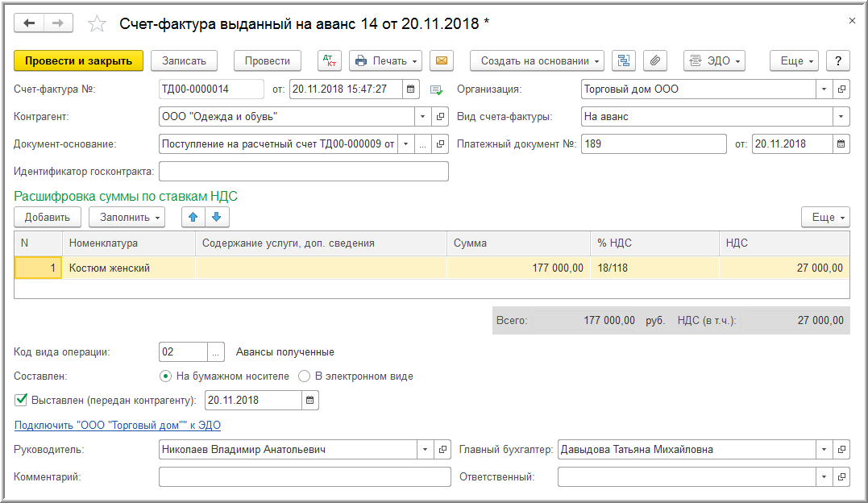Expand the Руководитель dropdown list
868x503 pixels.
point(426,449)
